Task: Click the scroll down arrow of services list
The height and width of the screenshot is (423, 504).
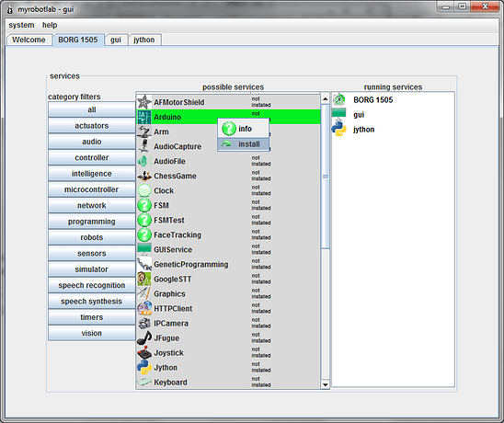Action: (x=325, y=384)
